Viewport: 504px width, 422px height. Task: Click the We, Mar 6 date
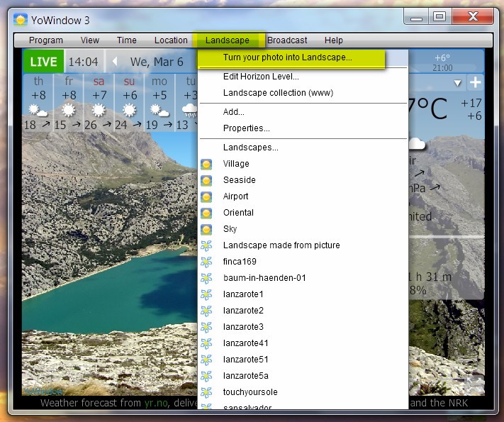pos(157,62)
